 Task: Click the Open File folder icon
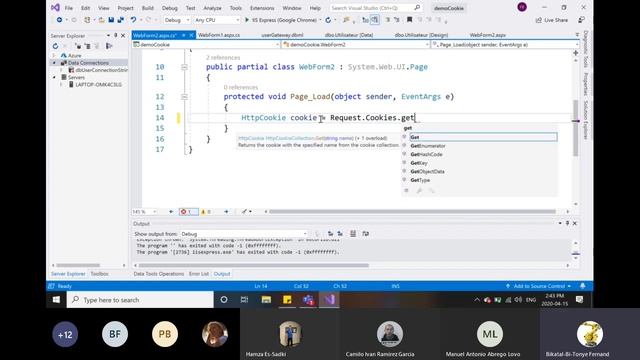tap(101, 20)
